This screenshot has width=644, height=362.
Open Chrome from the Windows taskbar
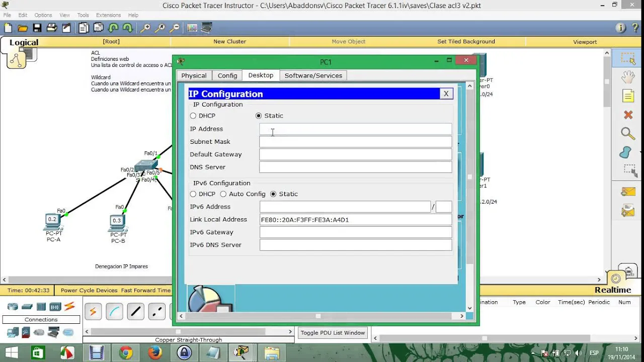[x=126, y=353]
